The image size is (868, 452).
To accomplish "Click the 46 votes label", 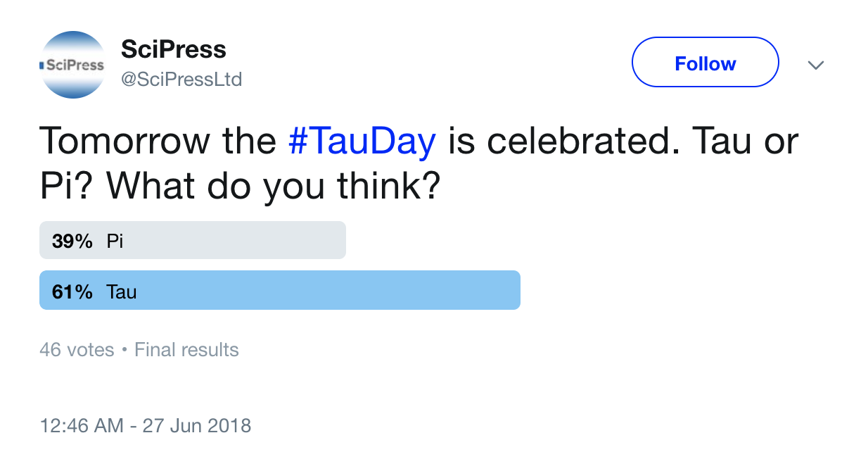I will 77,349.
